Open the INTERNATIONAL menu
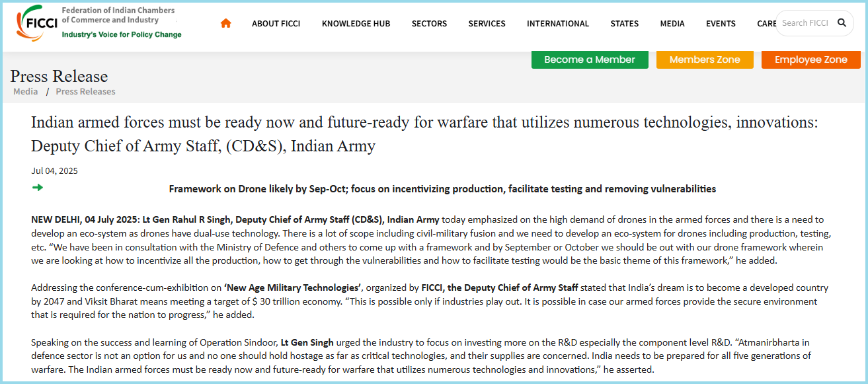The image size is (868, 384). click(x=557, y=24)
